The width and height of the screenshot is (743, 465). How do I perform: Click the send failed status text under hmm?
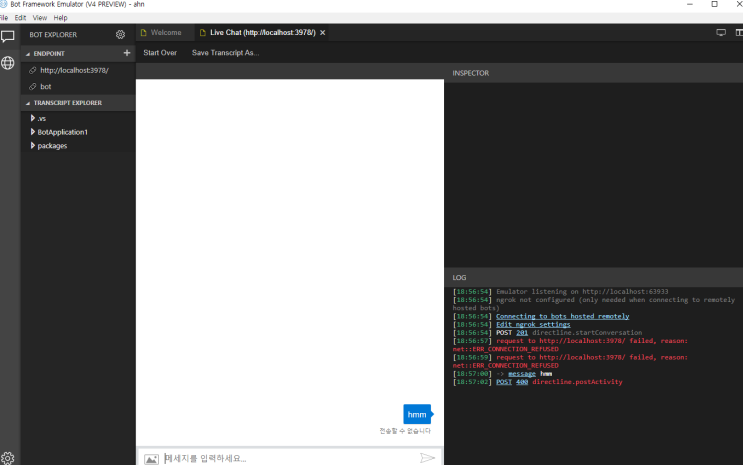(x=405, y=431)
